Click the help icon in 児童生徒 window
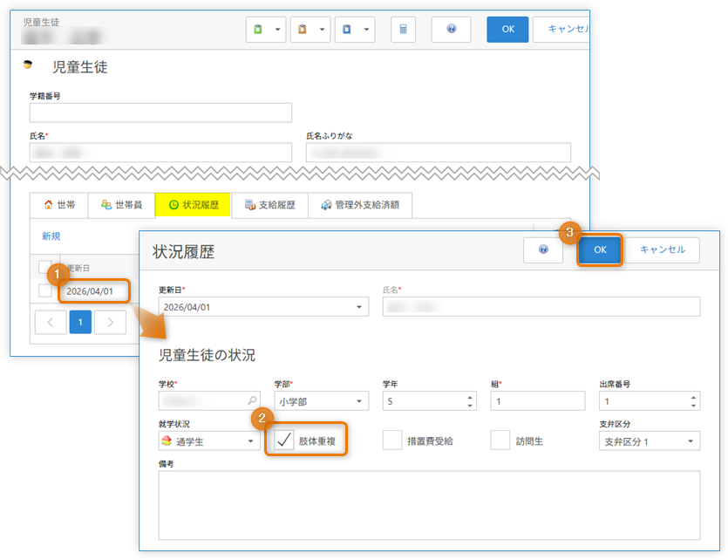The width and height of the screenshot is (728, 560). 452,30
